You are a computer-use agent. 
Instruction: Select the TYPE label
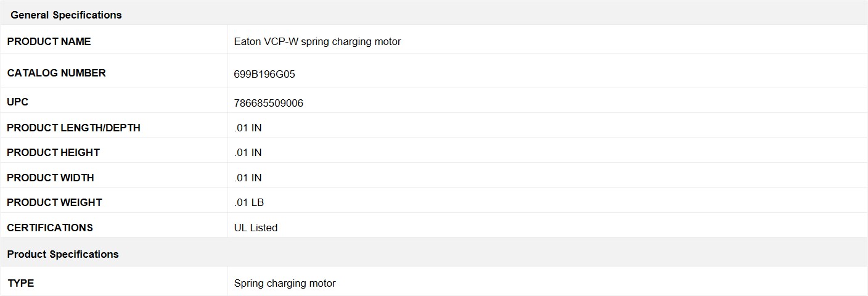click(x=21, y=283)
